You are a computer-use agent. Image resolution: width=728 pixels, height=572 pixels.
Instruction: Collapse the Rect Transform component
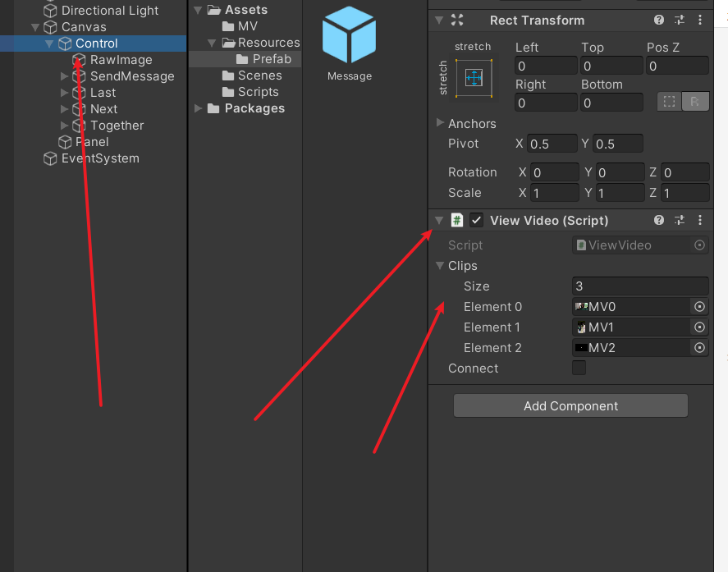(x=439, y=20)
